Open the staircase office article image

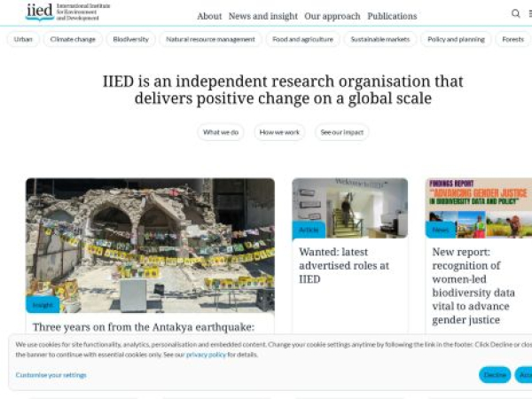pyautogui.click(x=350, y=208)
